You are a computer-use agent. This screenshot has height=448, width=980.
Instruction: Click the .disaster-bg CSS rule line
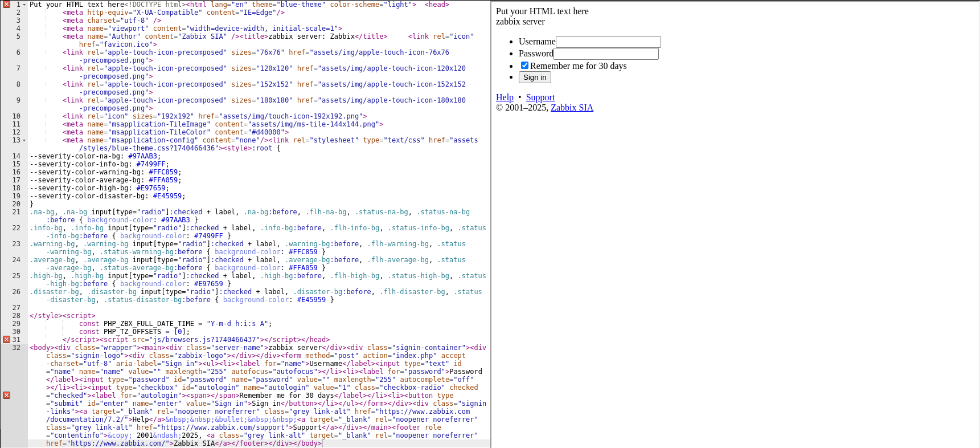(x=256, y=296)
